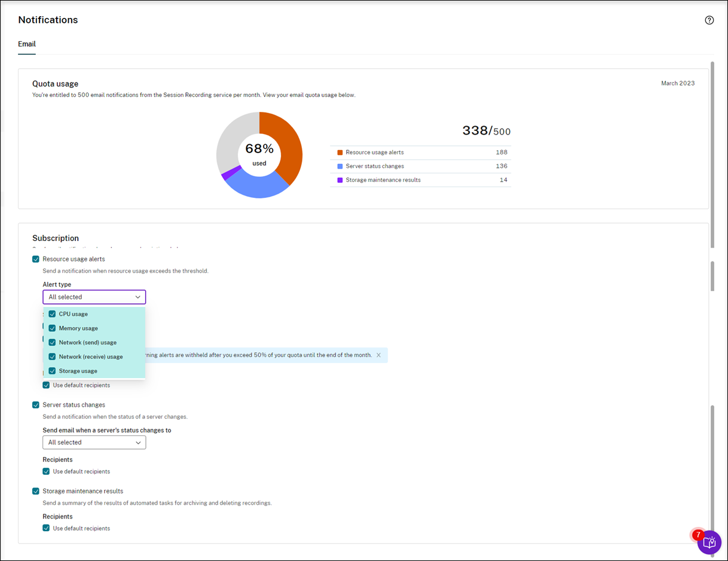This screenshot has height=561, width=728.
Task: Toggle Network (send) usage checkbox
Action: click(53, 343)
